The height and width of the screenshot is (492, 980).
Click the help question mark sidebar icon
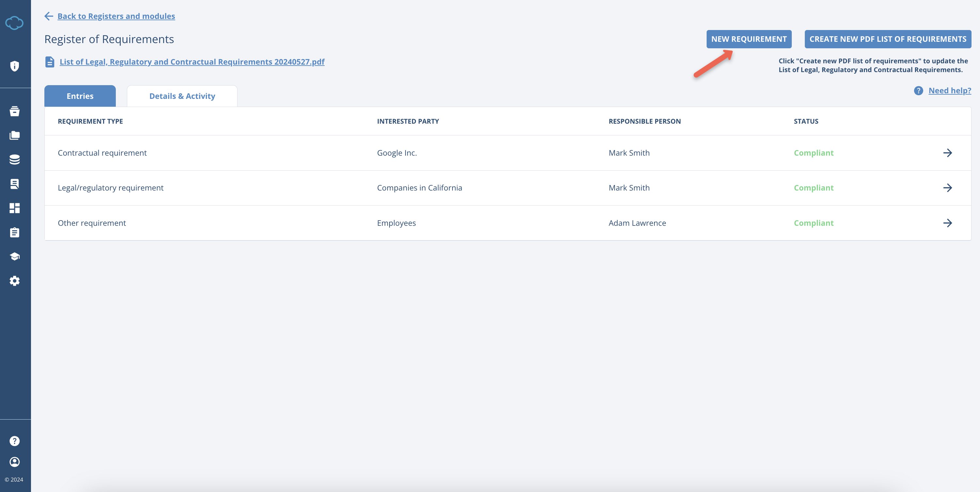pos(14,441)
